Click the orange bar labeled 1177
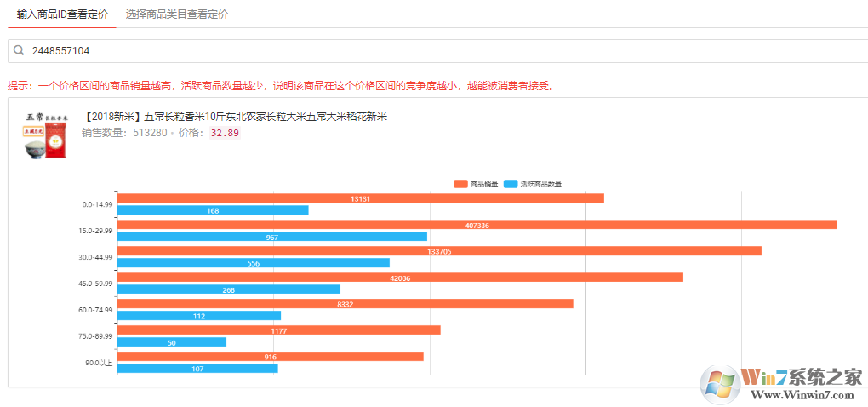Screen dimensions: 868x407 pos(279,330)
